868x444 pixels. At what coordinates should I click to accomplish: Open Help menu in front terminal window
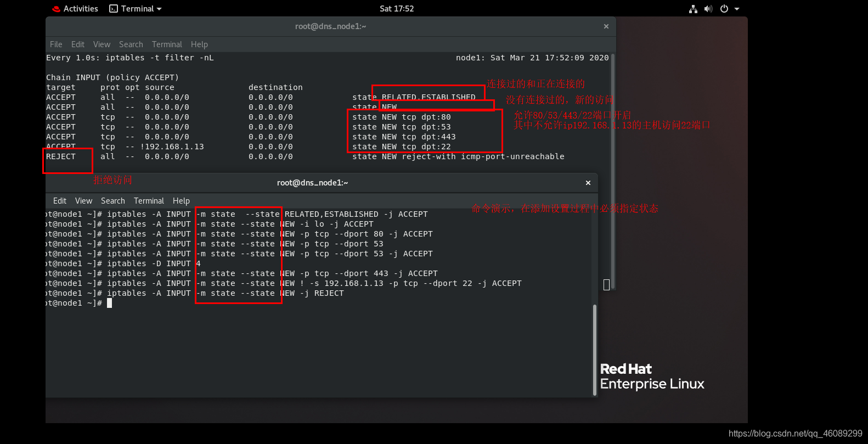click(x=181, y=201)
